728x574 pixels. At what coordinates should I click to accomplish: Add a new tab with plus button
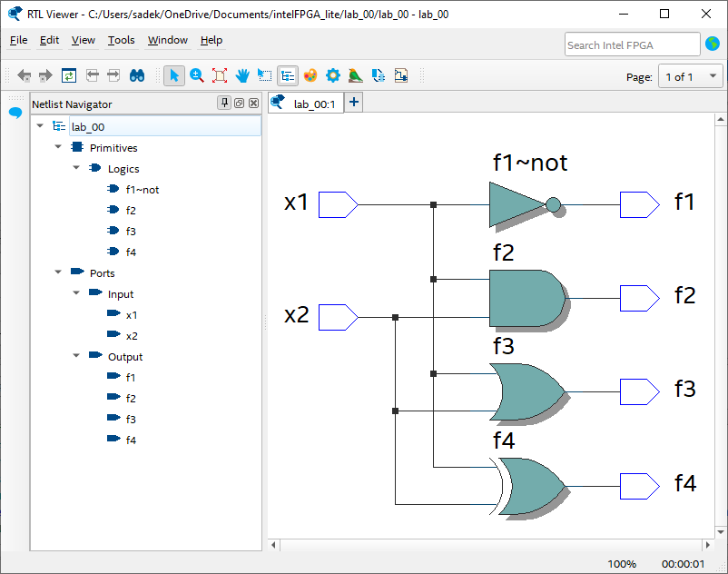354,103
